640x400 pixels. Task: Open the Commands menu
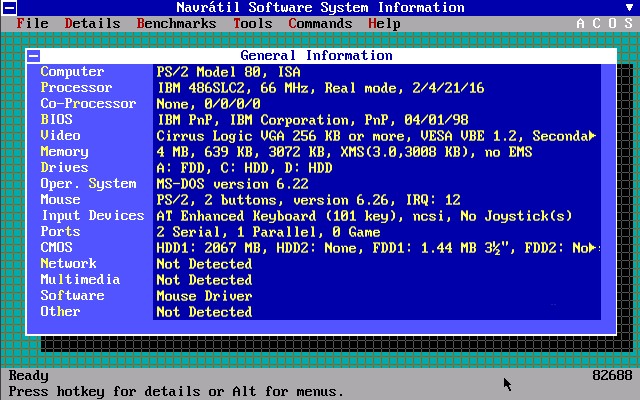click(x=320, y=23)
